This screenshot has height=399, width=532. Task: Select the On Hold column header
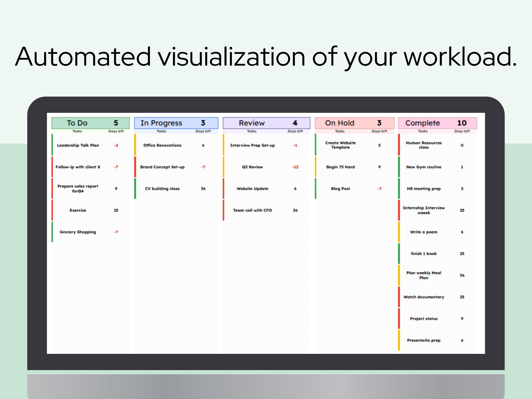click(354, 123)
